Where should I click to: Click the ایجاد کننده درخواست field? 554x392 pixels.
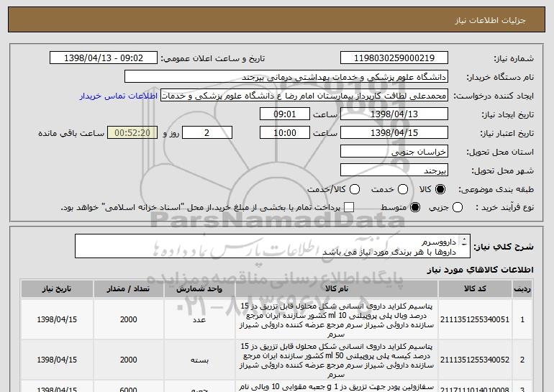tap(304, 96)
